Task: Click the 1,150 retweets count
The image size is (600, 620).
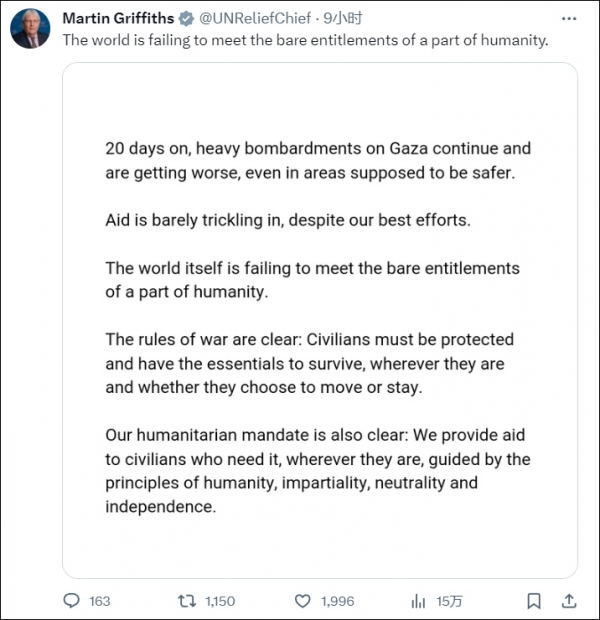Action: pyautogui.click(x=219, y=601)
